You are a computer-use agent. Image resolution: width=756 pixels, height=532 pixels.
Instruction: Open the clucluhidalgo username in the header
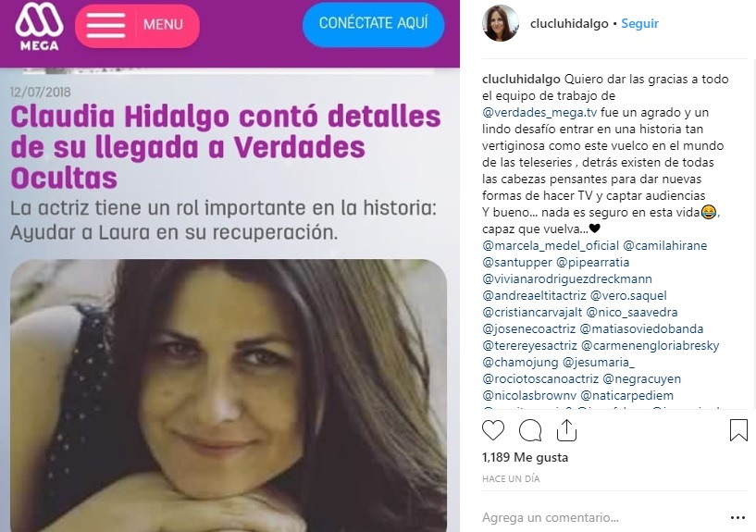pos(569,24)
